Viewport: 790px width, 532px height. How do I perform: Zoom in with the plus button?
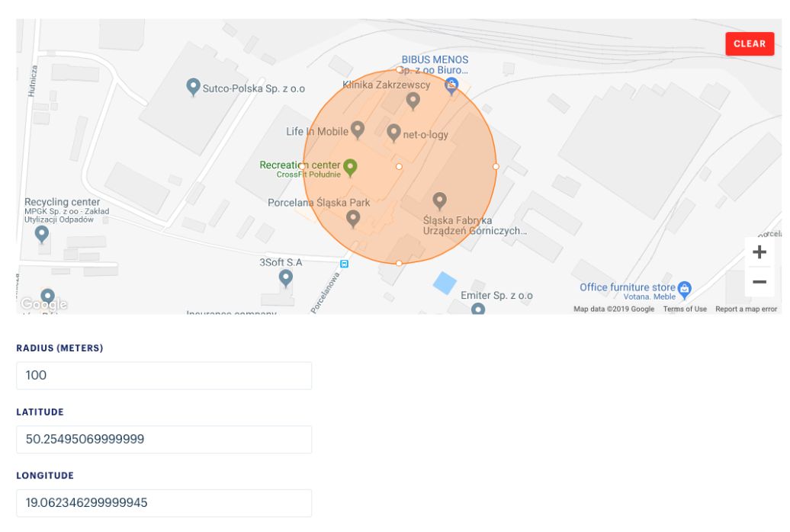[x=759, y=252]
